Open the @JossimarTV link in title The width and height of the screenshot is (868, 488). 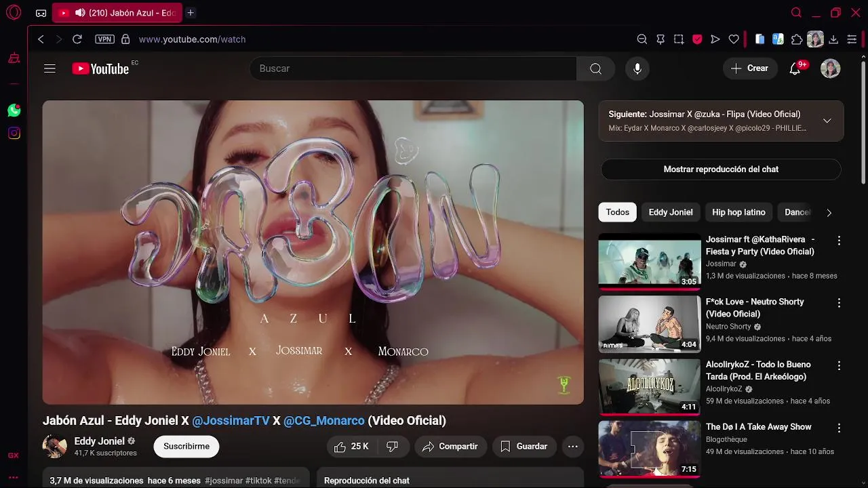[x=231, y=421]
